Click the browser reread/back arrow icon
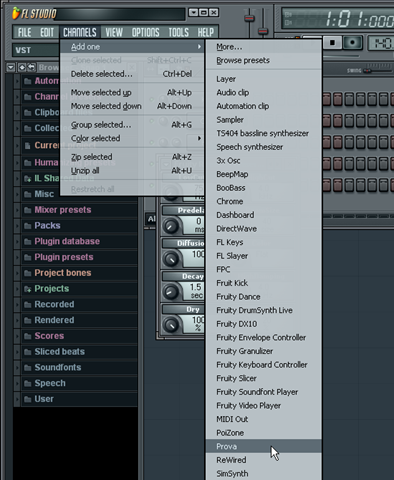The image size is (394, 480). 31,68
